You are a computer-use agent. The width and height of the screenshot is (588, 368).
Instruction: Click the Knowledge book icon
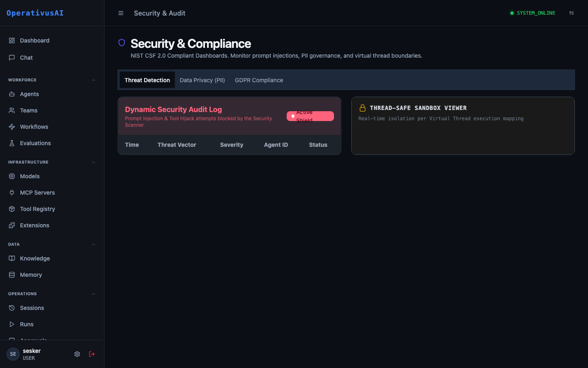point(12,258)
